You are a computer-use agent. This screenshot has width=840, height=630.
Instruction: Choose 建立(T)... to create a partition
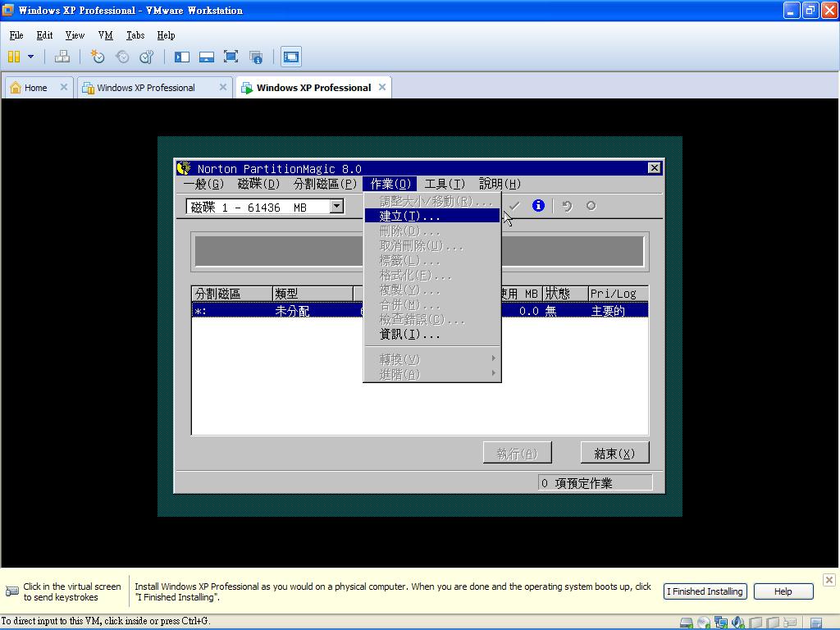coord(431,216)
